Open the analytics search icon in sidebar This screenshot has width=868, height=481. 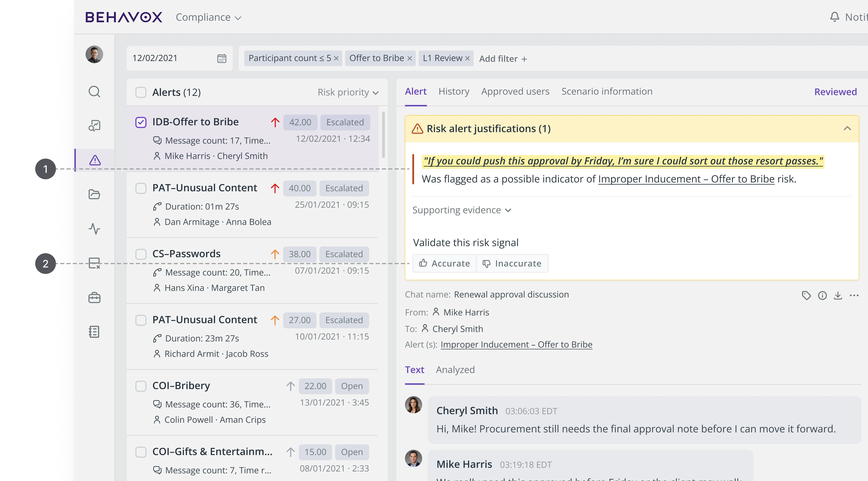(x=94, y=126)
